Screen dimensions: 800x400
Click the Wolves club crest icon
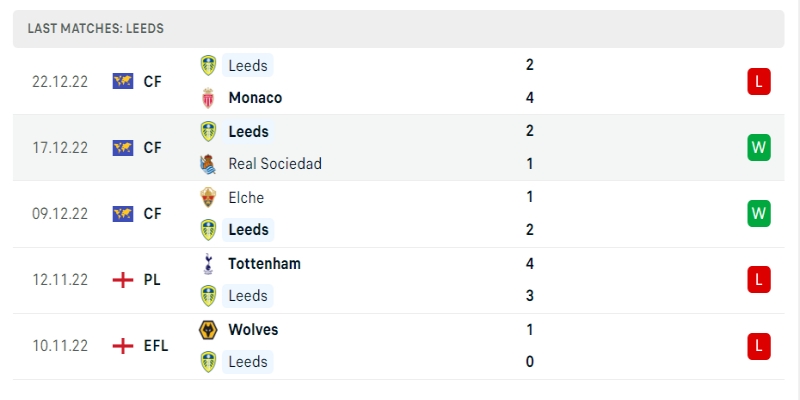[x=208, y=330]
